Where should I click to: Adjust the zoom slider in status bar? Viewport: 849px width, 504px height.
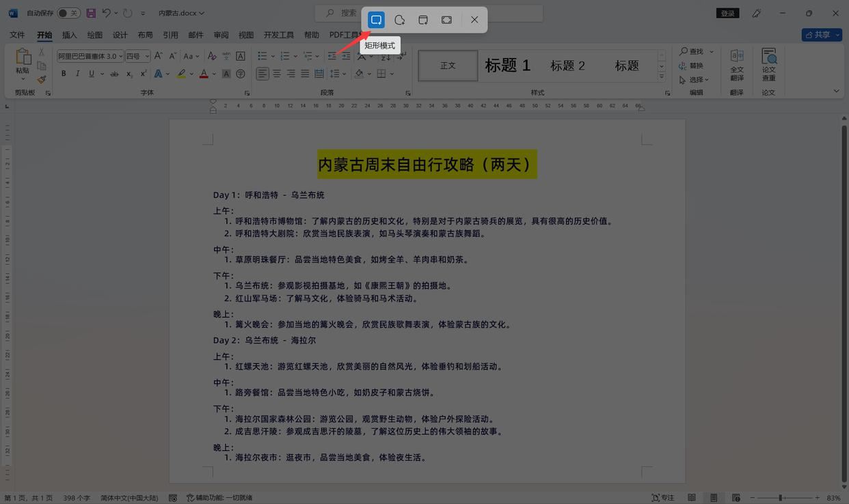click(781, 498)
